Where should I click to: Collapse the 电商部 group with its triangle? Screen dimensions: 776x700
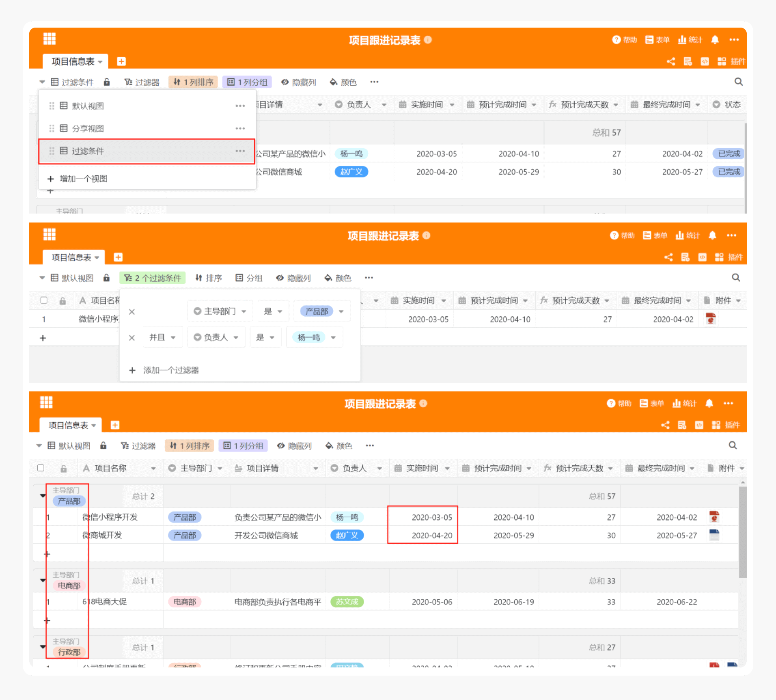[43, 580]
